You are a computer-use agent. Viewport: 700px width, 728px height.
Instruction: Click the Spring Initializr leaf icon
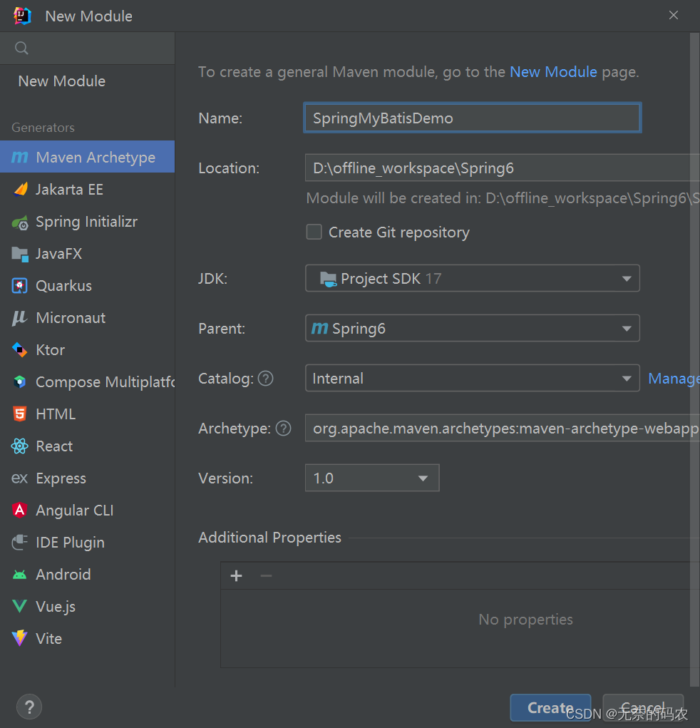(x=19, y=222)
